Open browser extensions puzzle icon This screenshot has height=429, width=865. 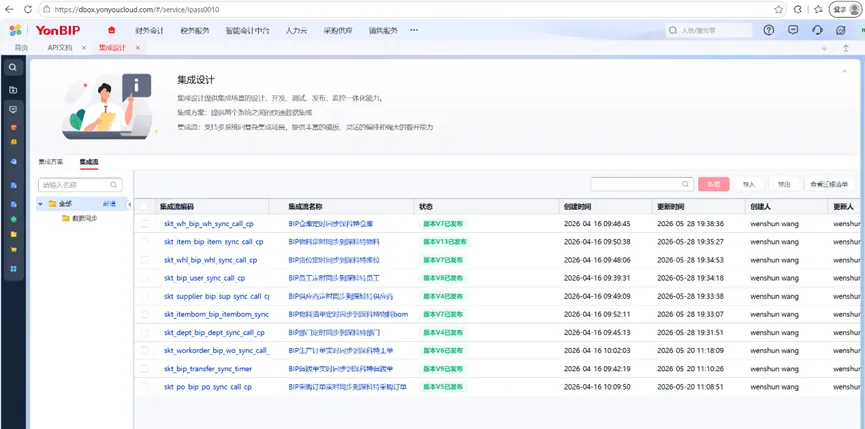pos(798,9)
